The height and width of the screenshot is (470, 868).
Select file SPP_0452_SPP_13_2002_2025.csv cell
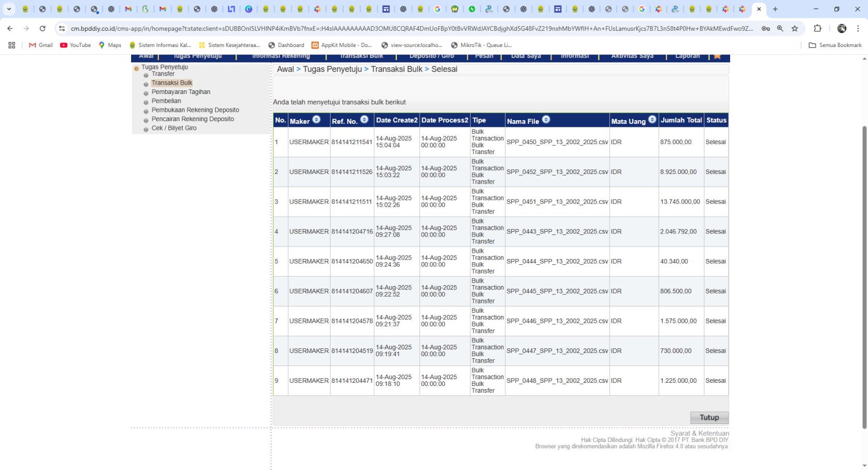tap(557, 172)
